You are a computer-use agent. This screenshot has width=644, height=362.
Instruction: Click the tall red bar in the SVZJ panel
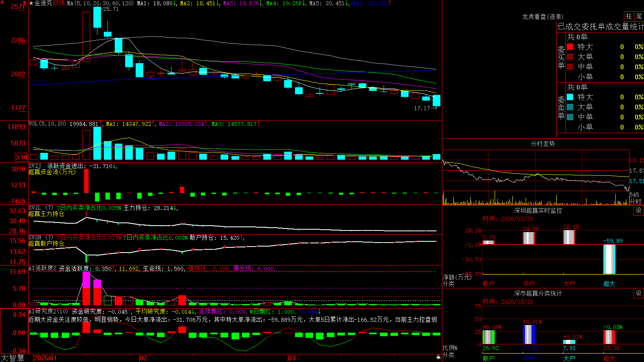(x=86, y=181)
